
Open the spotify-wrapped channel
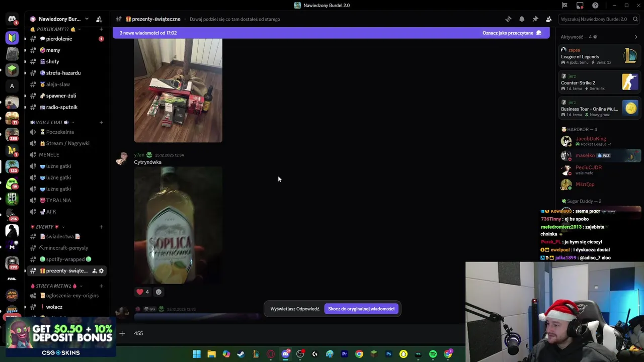click(x=66, y=259)
